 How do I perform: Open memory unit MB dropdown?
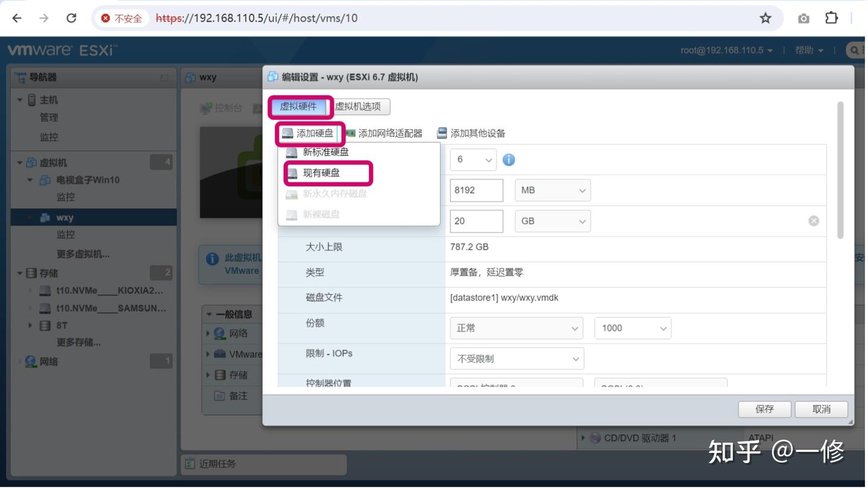(552, 190)
